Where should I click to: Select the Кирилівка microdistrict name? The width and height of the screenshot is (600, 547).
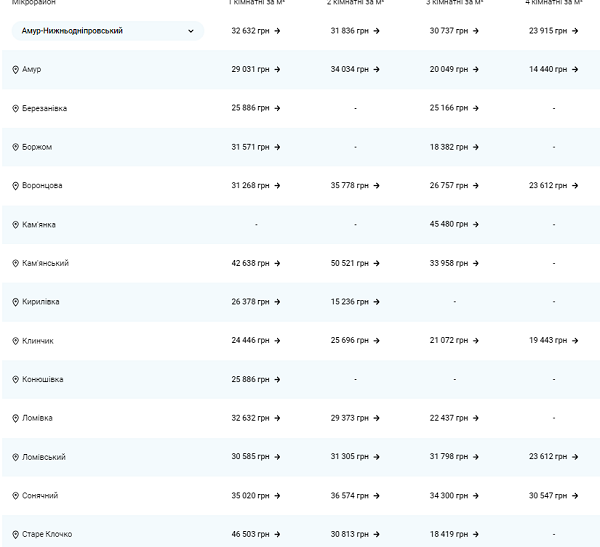pyautogui.click(x=41, y=302)
